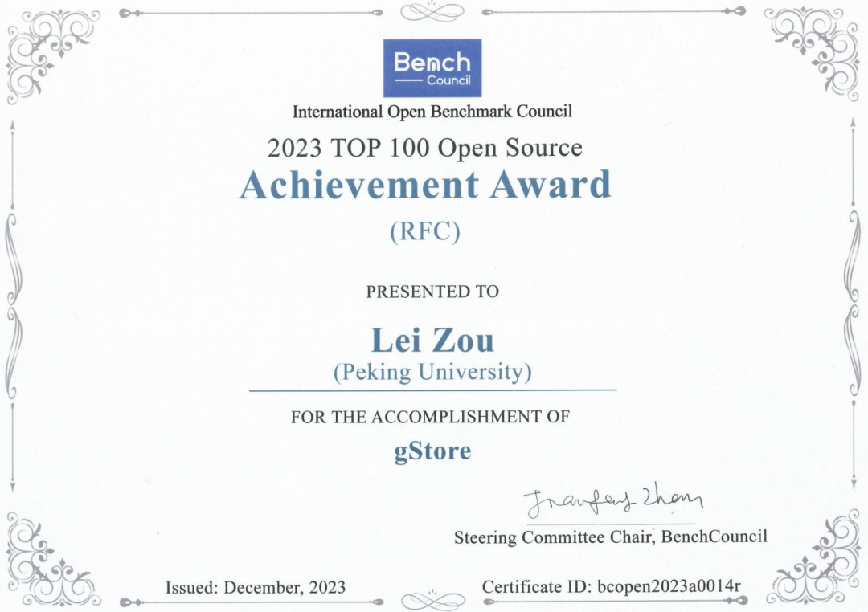
Task: Click '(Peking University)' affiliation text
Action: pyautogui.click(x=432, y=372)
